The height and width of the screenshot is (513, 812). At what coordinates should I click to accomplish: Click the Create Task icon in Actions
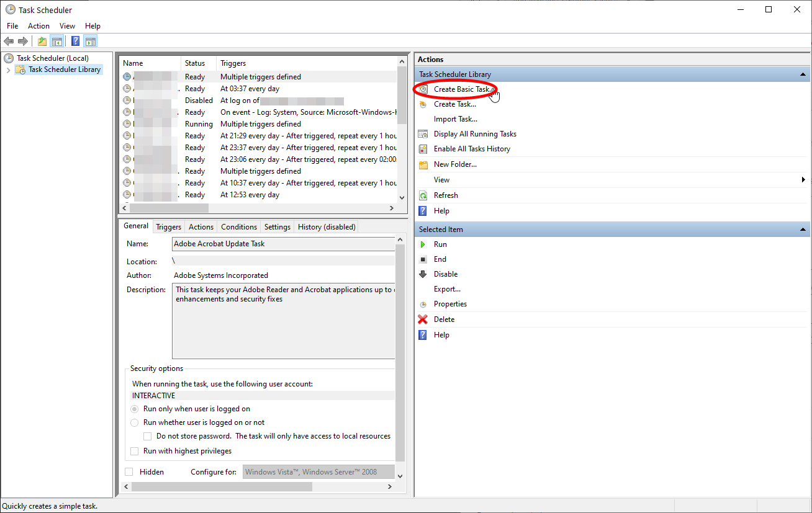pyautogui.click(x=423, y=104)
